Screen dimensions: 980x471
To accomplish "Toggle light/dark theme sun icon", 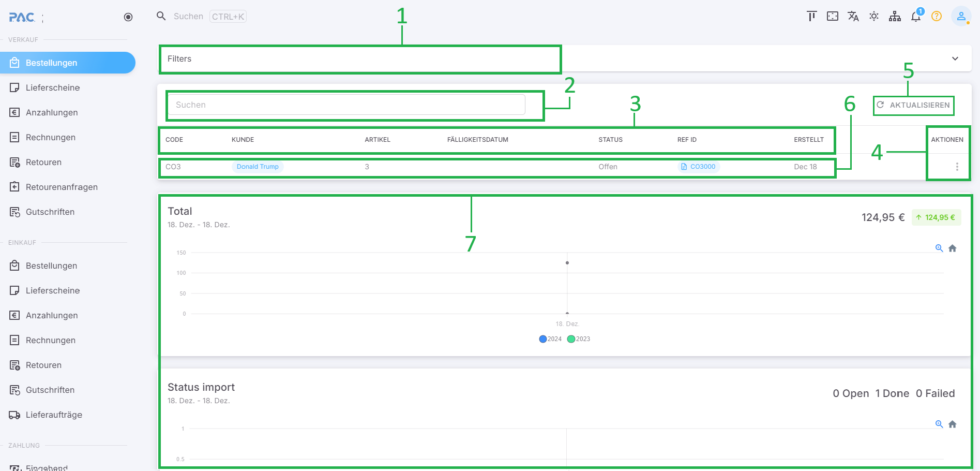I will [874, 17].
